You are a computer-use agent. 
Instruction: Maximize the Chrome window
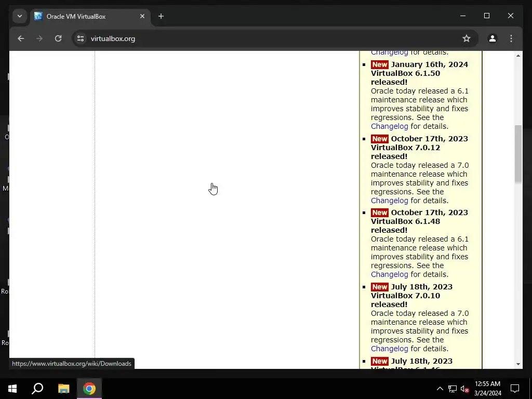point(486,16)
